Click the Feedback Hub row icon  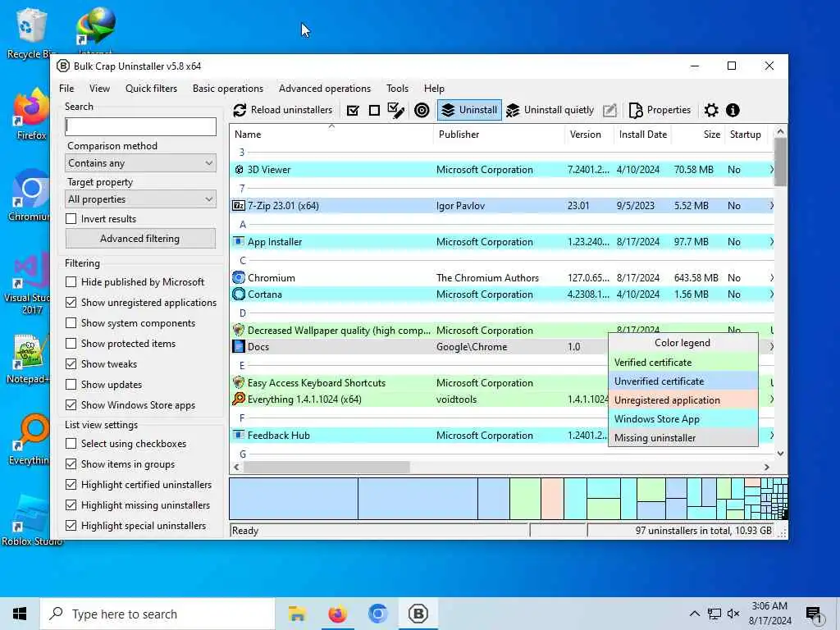239,435
